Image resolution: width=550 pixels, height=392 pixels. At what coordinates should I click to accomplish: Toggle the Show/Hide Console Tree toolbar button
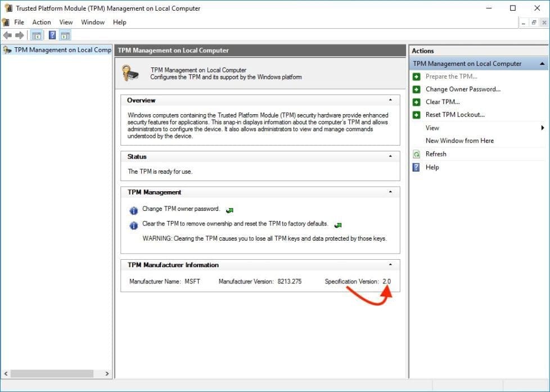[36, 35]
